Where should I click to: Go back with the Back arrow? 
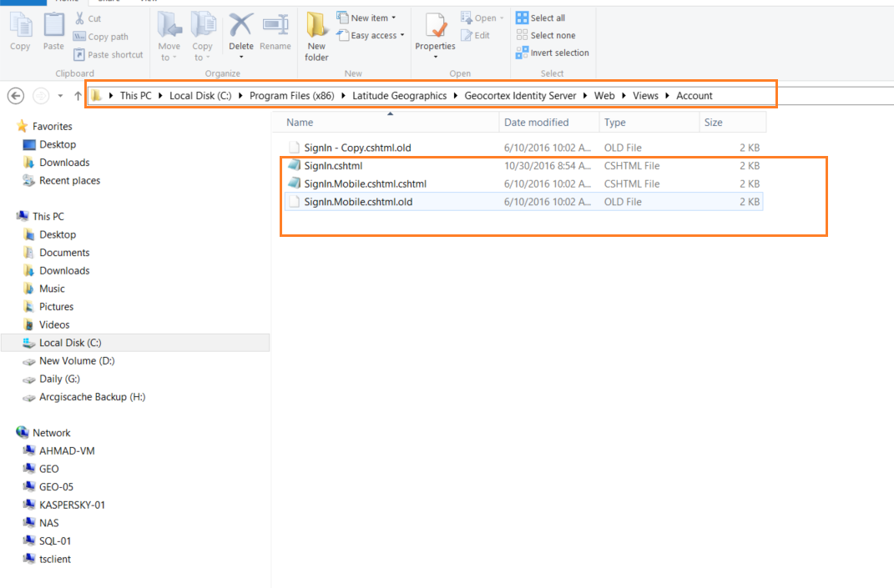pos(16,96)
